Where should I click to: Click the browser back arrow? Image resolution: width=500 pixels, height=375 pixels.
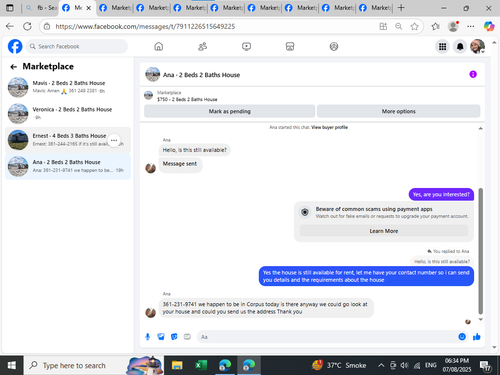[10, 26]
